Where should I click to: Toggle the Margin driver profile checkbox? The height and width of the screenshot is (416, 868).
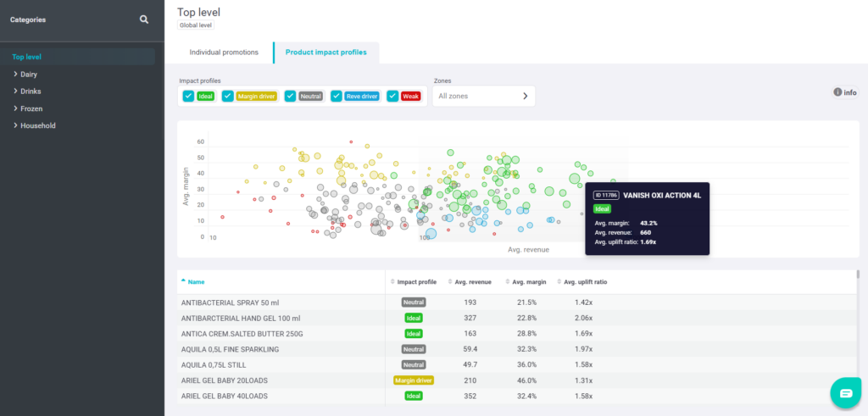[x=228, y=97]
